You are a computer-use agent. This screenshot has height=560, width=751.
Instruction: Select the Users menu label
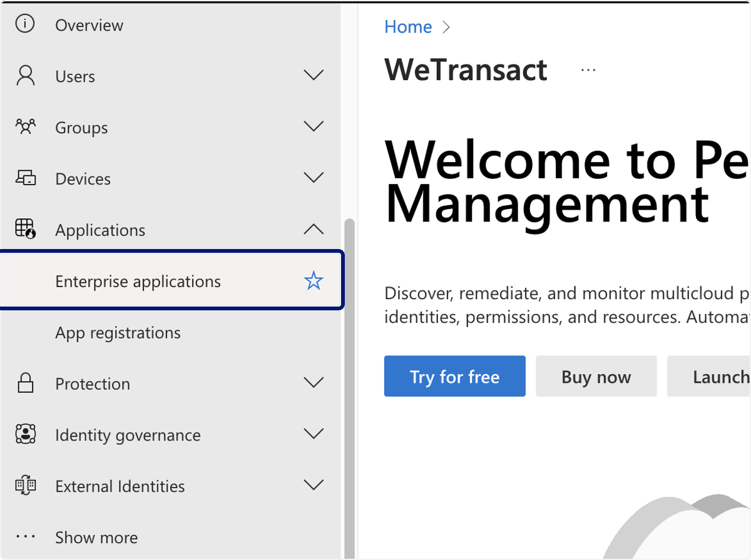[75, 77]
